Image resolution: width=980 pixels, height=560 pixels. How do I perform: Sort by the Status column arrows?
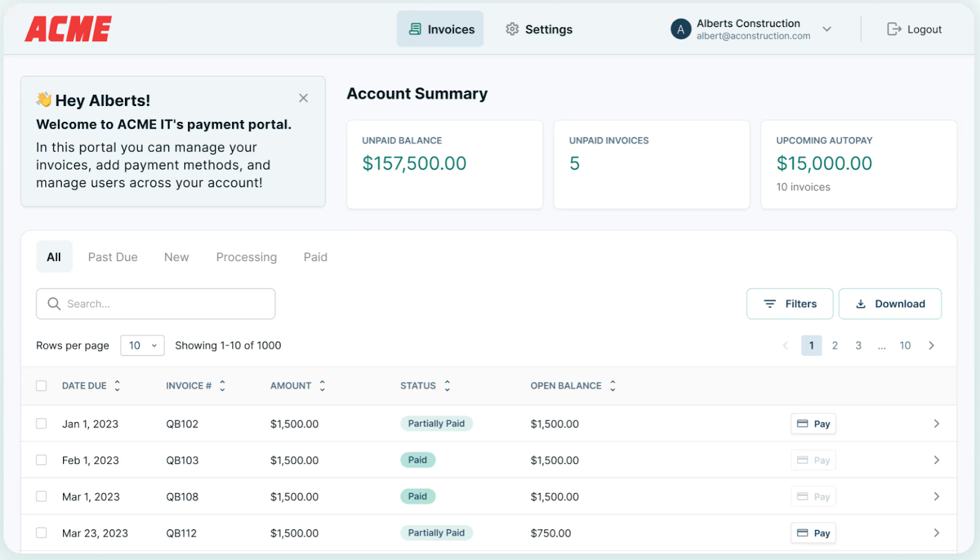[447, 385]
